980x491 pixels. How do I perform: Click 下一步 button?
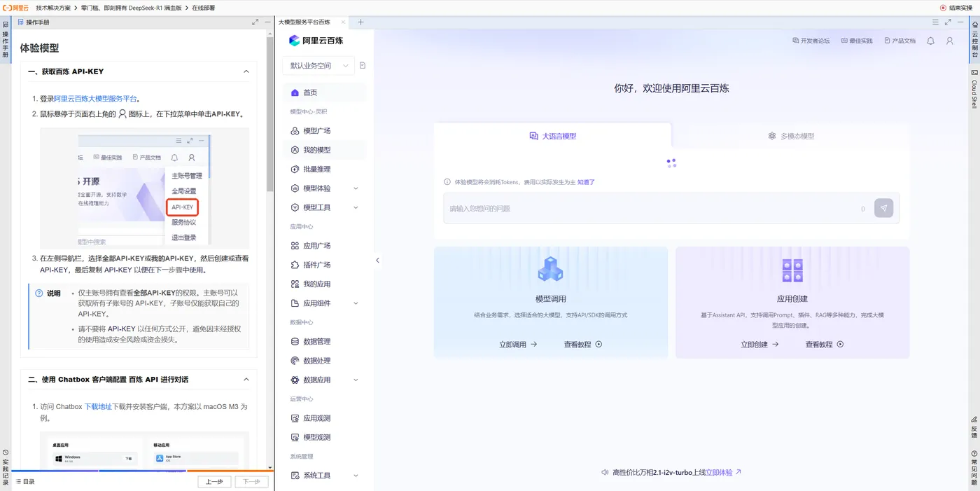pos(251,482)
